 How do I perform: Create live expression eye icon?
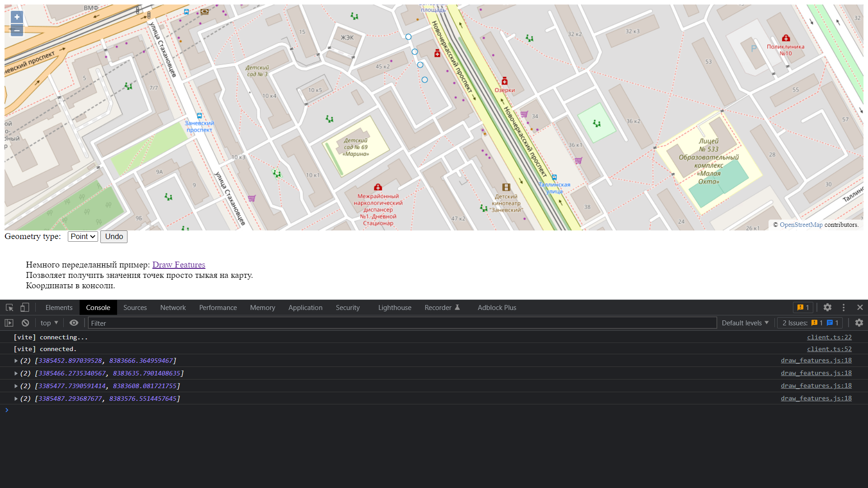[74, 323]
